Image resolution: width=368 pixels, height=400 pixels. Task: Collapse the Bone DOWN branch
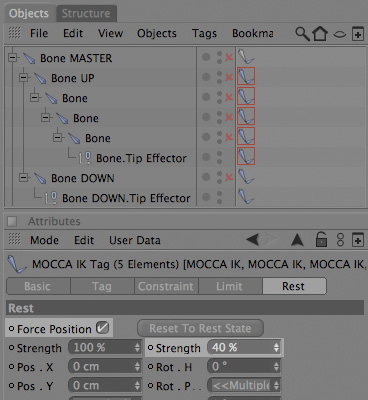point(24,177)
